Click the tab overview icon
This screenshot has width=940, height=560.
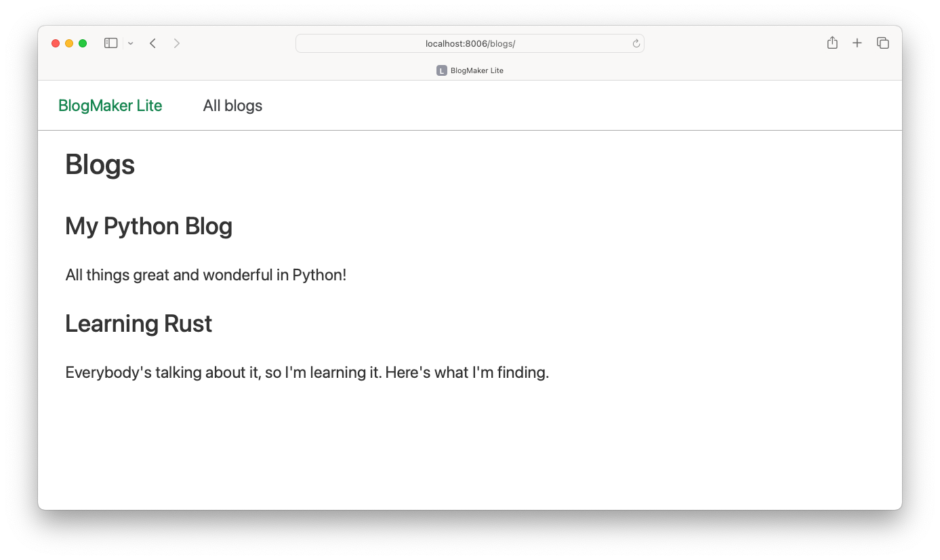pyautogui.click(x=882, y=43)
